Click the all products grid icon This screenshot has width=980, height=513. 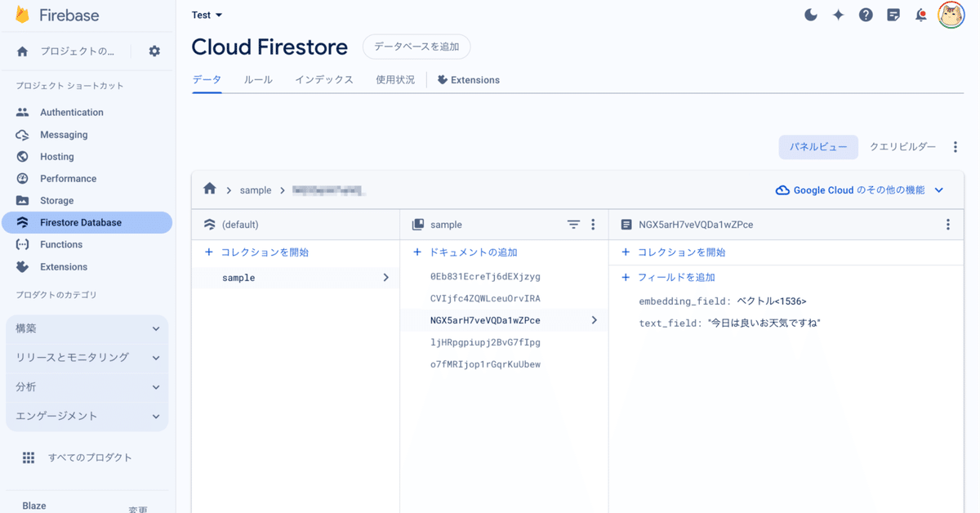coord(29,458)
